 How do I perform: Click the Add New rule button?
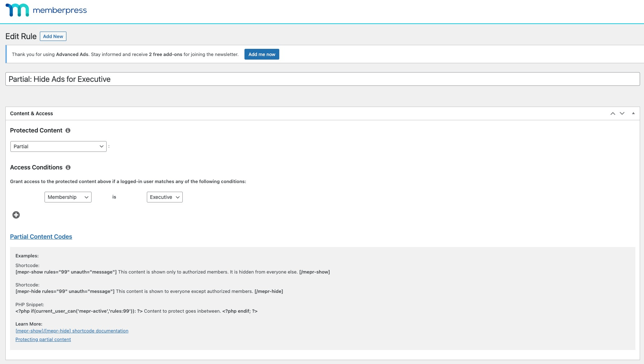pos(53,36)
